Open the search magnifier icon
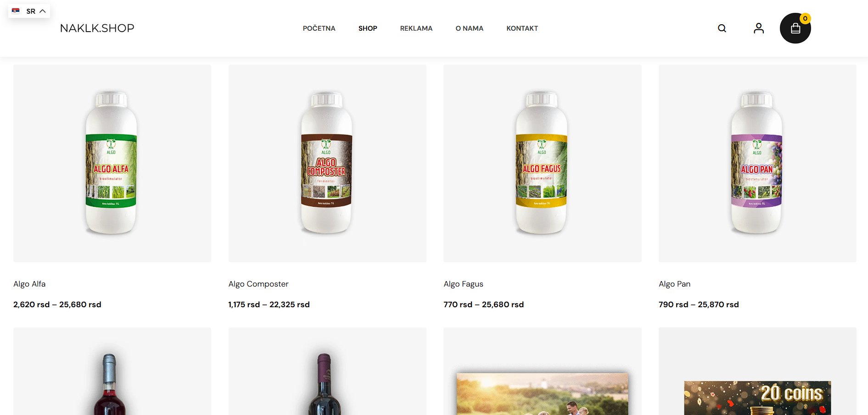The image size is (868, 415). tap(722, 28)
